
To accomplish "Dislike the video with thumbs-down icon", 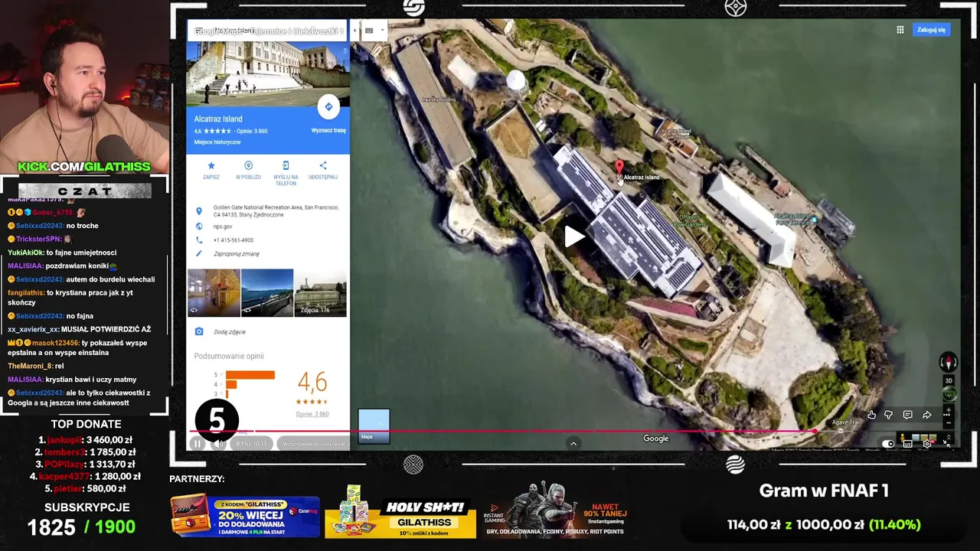I will 889,415.
